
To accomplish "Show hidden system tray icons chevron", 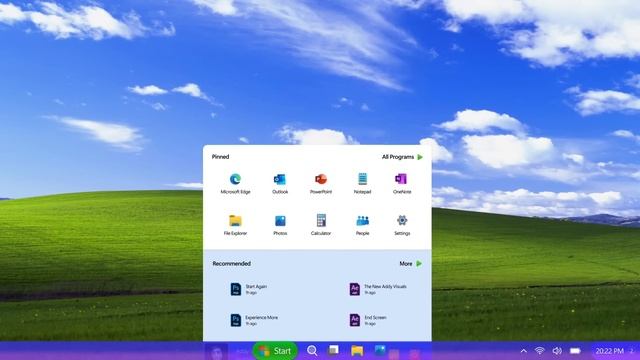I will (523, 351).
